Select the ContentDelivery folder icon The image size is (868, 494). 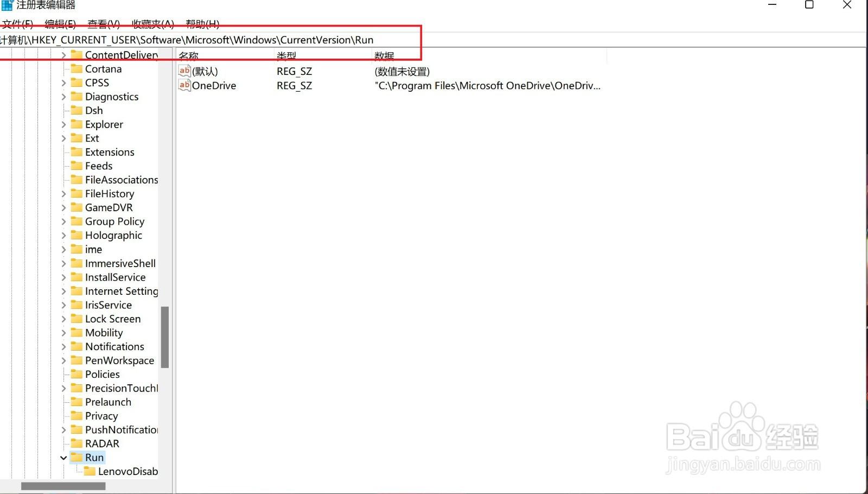(x=76, y=54)
